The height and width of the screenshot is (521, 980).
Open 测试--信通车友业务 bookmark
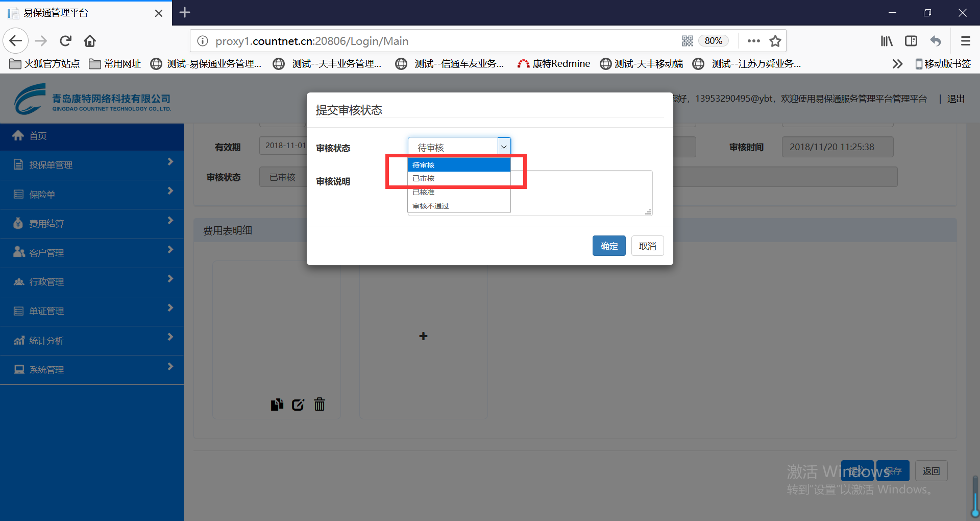tap(450, 64)
